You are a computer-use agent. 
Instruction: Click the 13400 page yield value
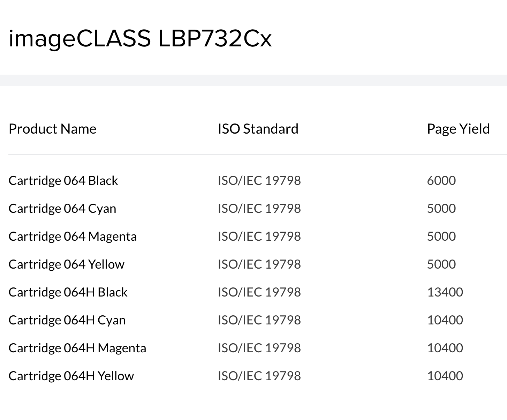[x=445, y=292]
